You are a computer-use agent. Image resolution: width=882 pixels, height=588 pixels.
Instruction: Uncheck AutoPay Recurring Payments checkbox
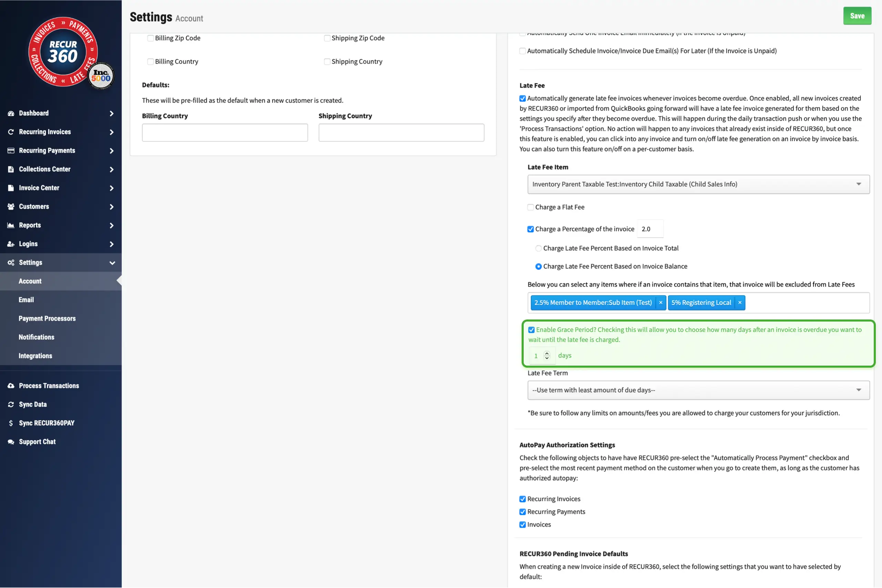coord(522,512)
